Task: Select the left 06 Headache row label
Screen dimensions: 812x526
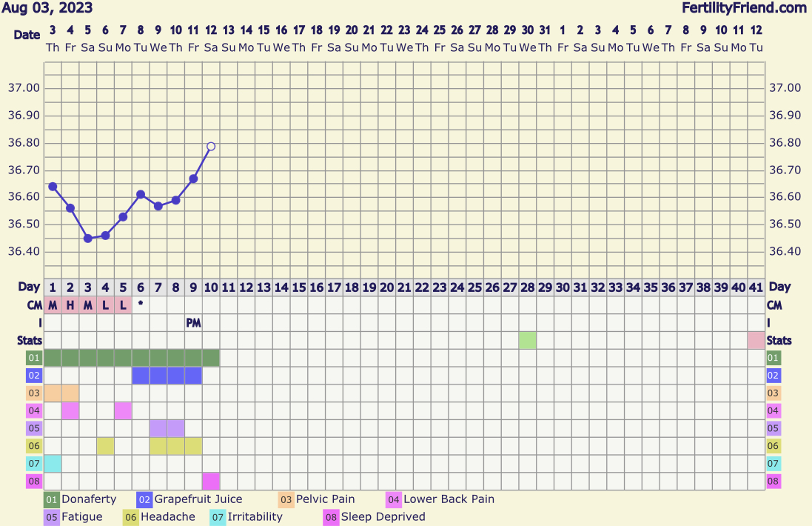Action: coord(33,446)
